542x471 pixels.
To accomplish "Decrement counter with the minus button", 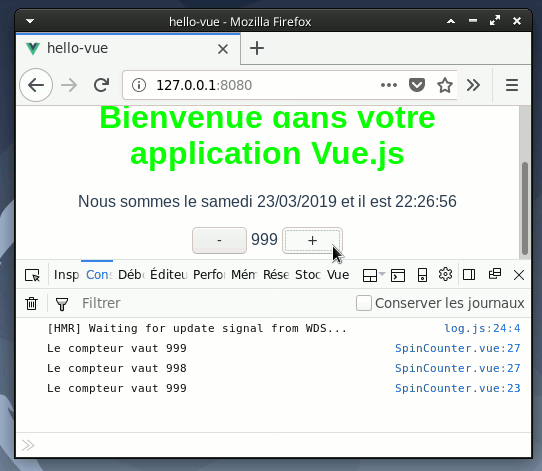I will coord(219,241).
